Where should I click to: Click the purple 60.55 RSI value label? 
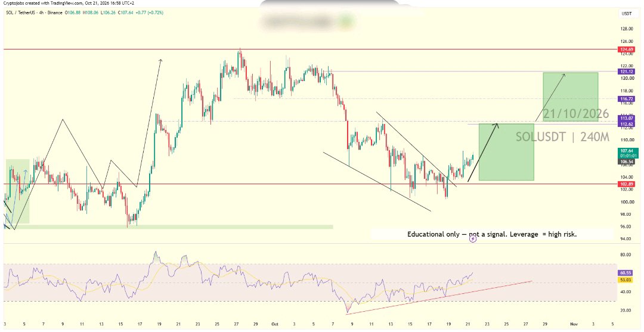point(626,273)
